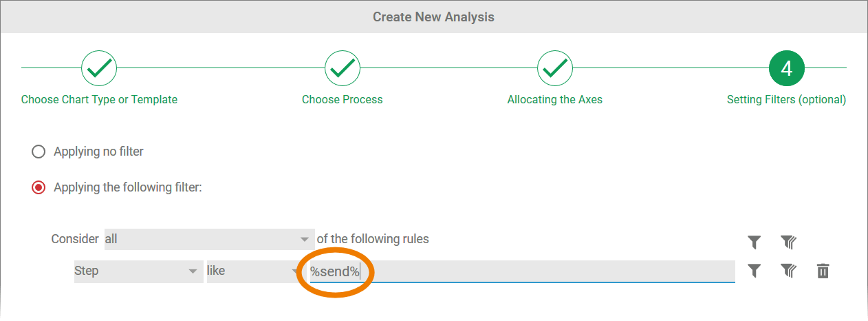This screenshot has height=321, width=868.
Task: Select the 'Applying no filter' radio button
Action: (39, 152)
